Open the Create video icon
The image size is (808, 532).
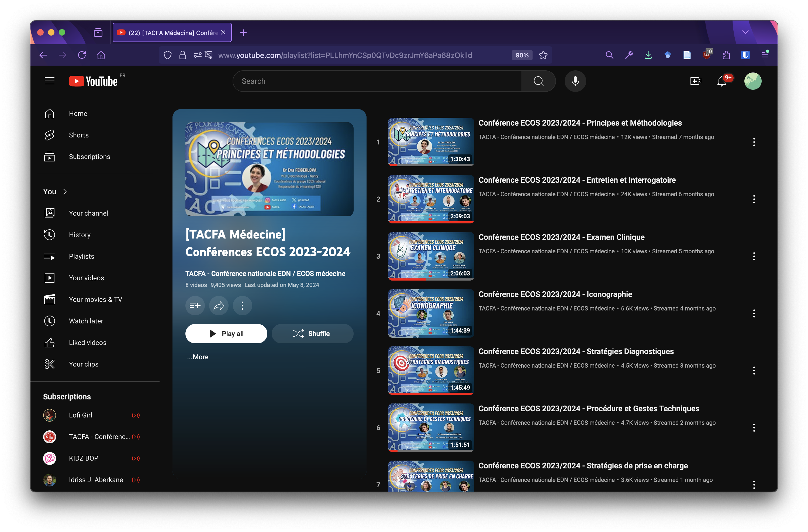[696, 81]
